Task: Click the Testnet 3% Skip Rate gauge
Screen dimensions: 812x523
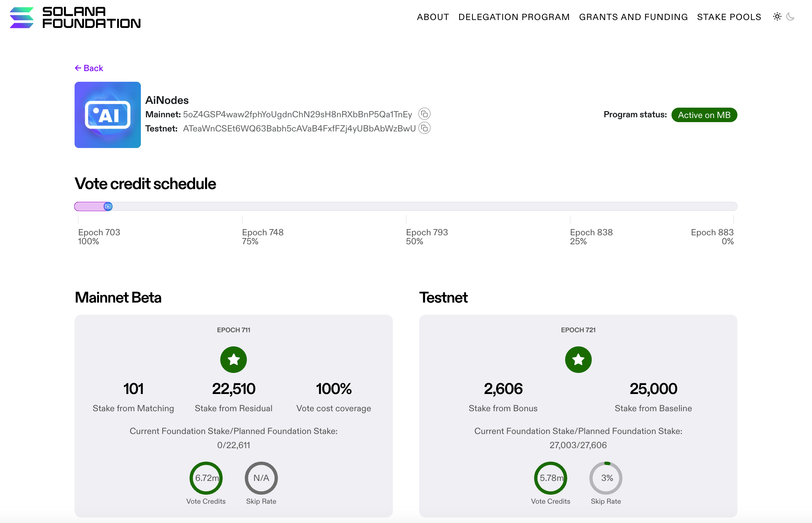Action: tap(606, 478)
